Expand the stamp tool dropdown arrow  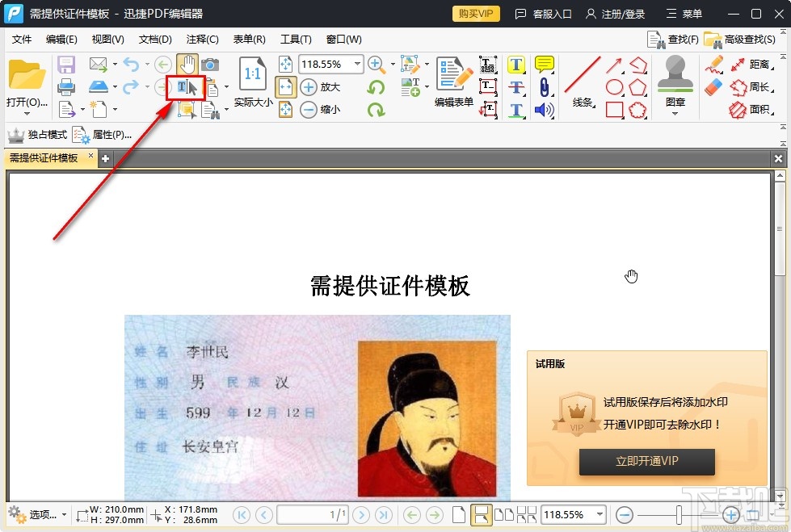675,113
